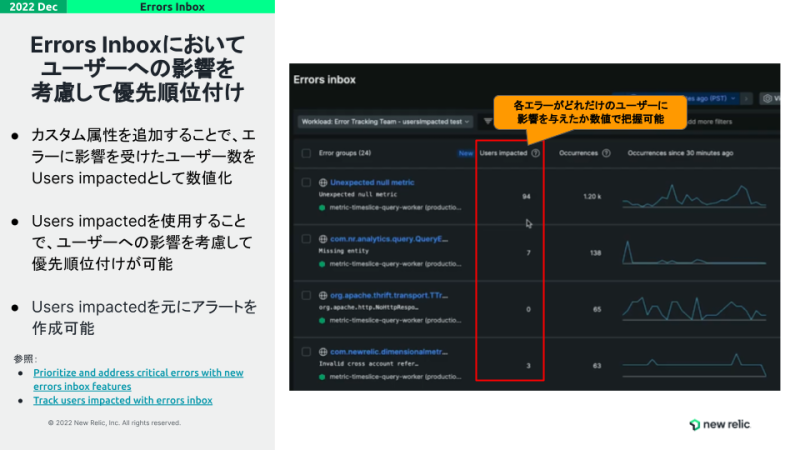This screenshot has height=450, width=800.
Task: Click the org.apache.http.NoHttpRespo message text
Action: 368,308
